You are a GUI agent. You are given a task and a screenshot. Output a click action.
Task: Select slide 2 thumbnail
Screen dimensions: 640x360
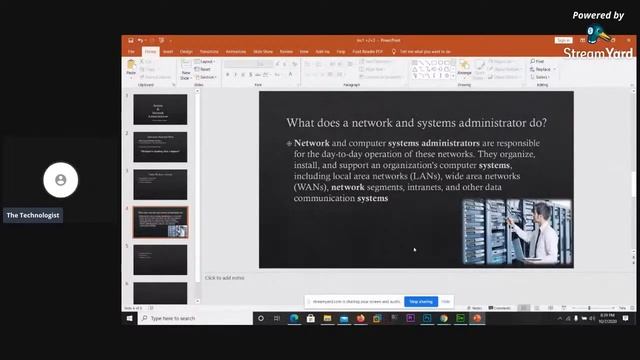[x=160, y=147]
